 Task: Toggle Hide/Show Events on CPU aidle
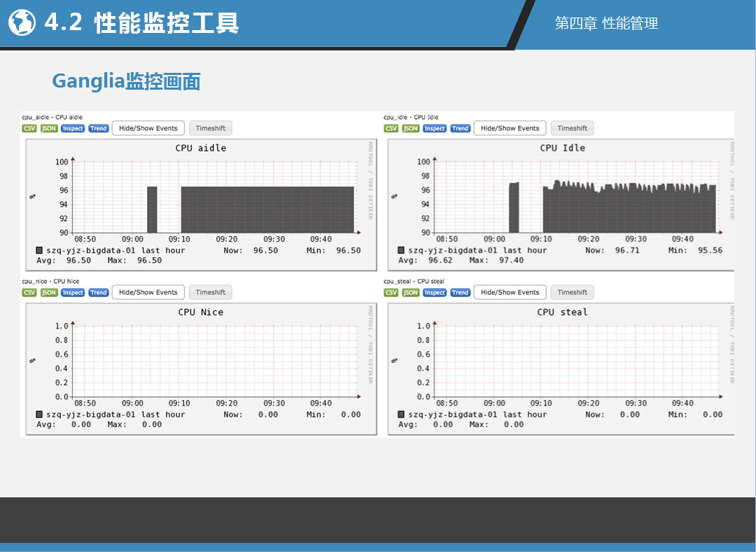pos(148,128)
